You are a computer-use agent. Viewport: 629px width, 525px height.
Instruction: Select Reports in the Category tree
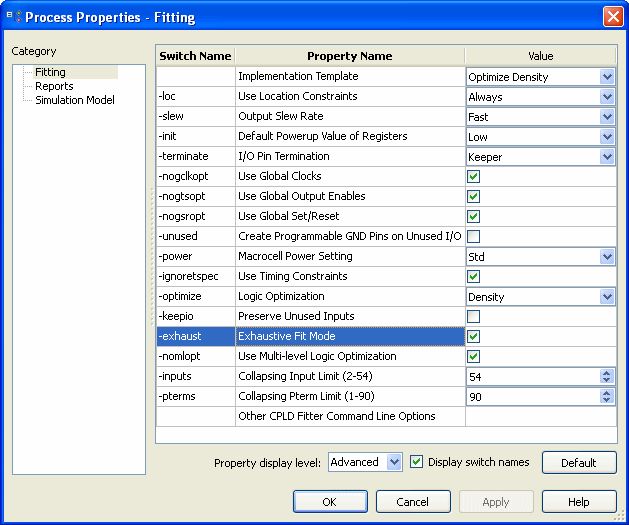(54, 86)
